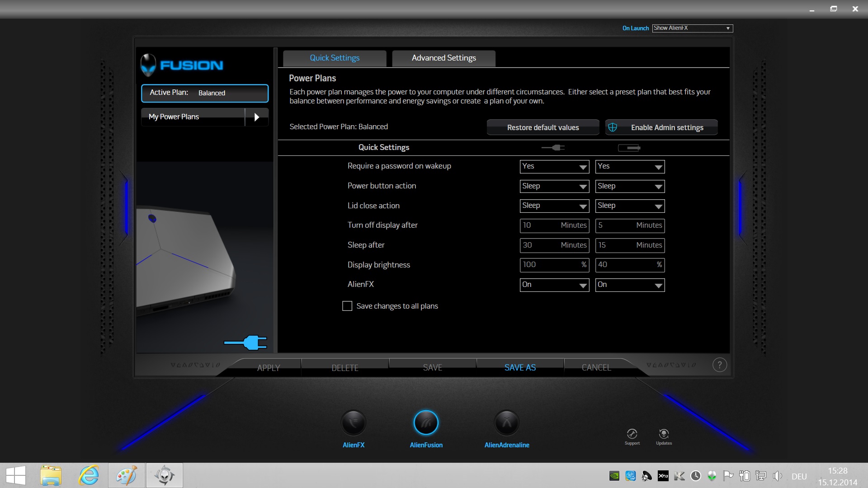
Task: Expand My Power Plans arrow
Action: coord(257,117)
